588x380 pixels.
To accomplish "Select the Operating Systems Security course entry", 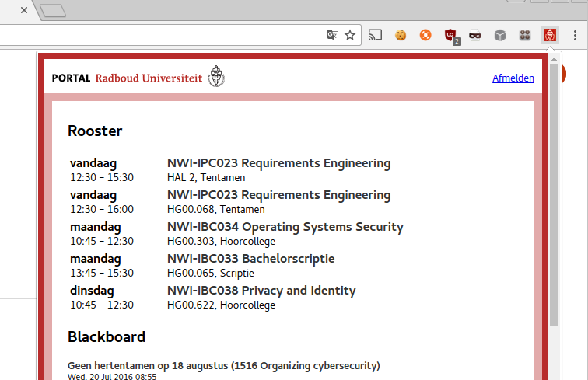I will pos(285,227).
